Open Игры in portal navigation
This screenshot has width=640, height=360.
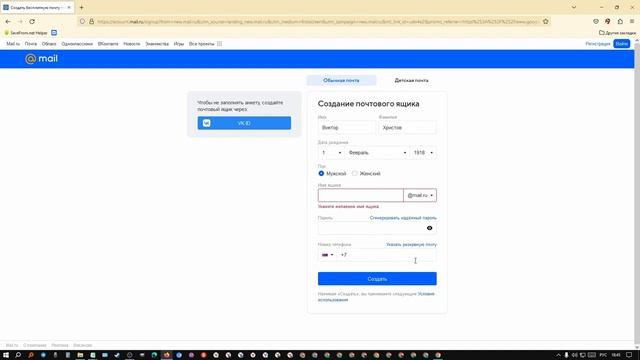tap(179, 44)
